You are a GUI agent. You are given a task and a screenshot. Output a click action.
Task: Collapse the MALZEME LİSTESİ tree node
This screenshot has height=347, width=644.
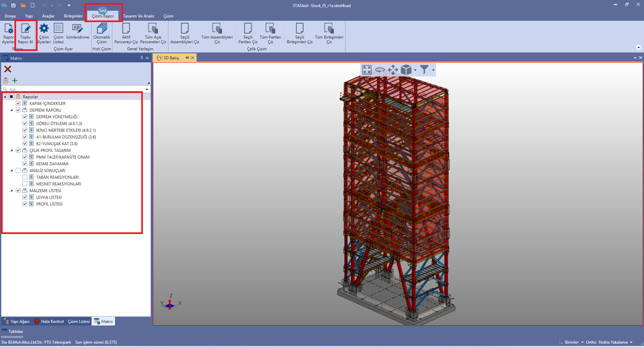click(11, 191)
